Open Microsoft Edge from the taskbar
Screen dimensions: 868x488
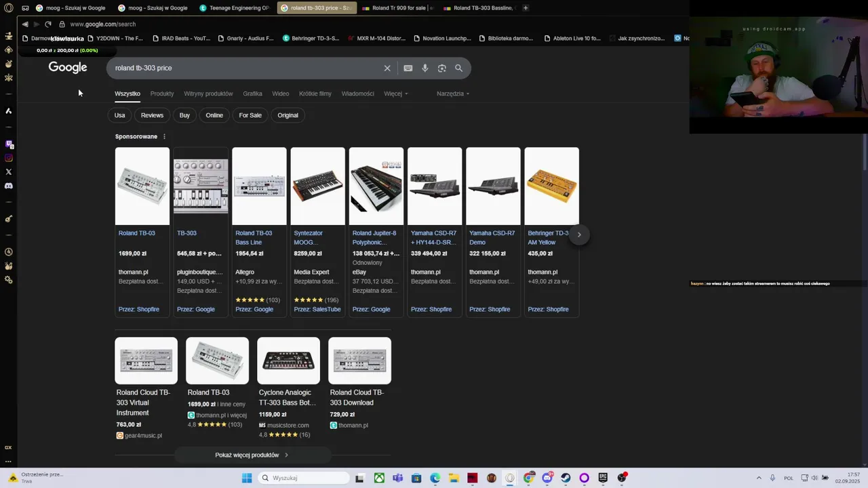(435, 478)
